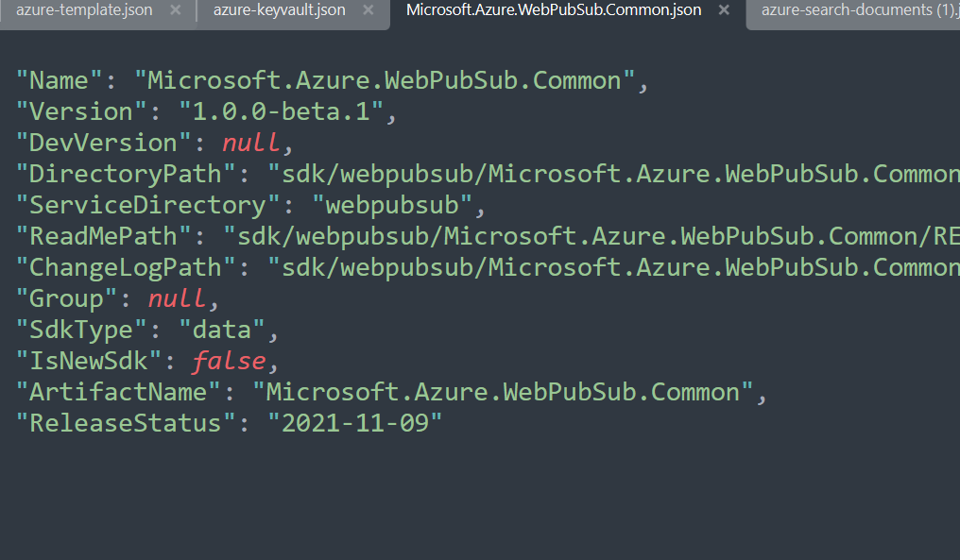Click the "2021-11-09" ReleaseStatus value
960x560 pixels.
click(355, 424)
